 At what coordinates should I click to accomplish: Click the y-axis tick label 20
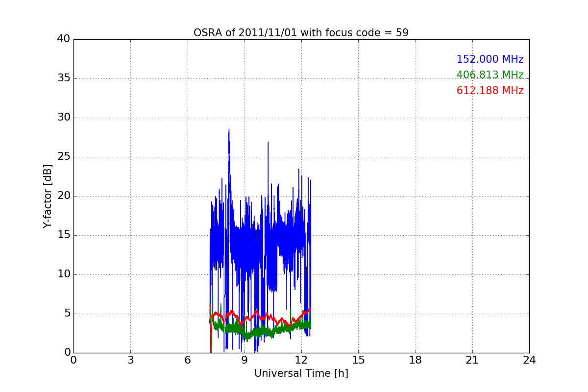pyautogui.click(x=64, y=196)
